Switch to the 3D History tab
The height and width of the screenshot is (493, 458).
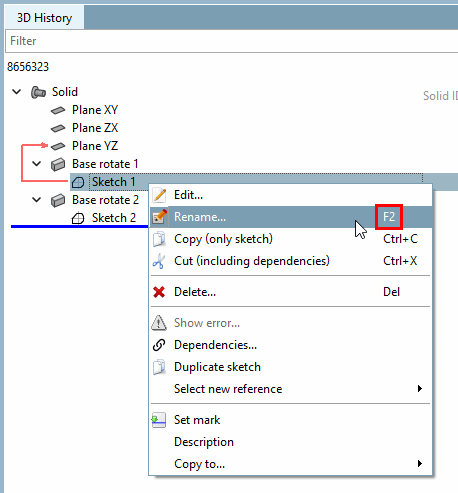tap(44, 18)
